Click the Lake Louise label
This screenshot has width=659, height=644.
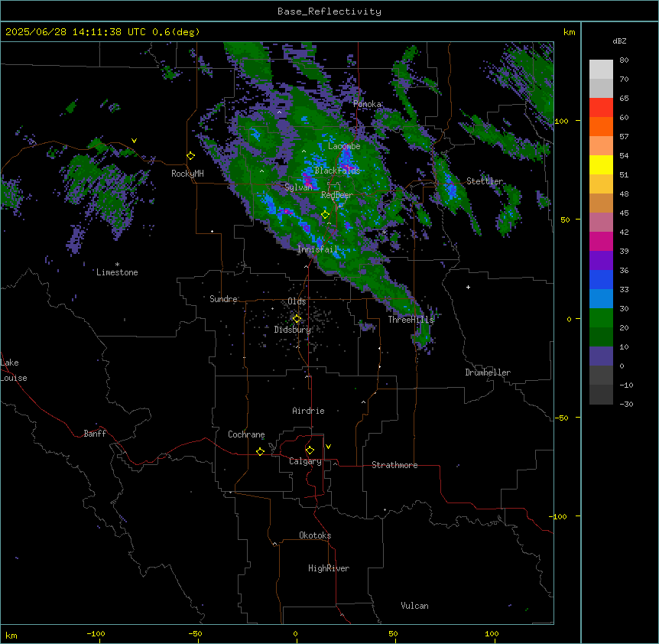coord(14,370)
